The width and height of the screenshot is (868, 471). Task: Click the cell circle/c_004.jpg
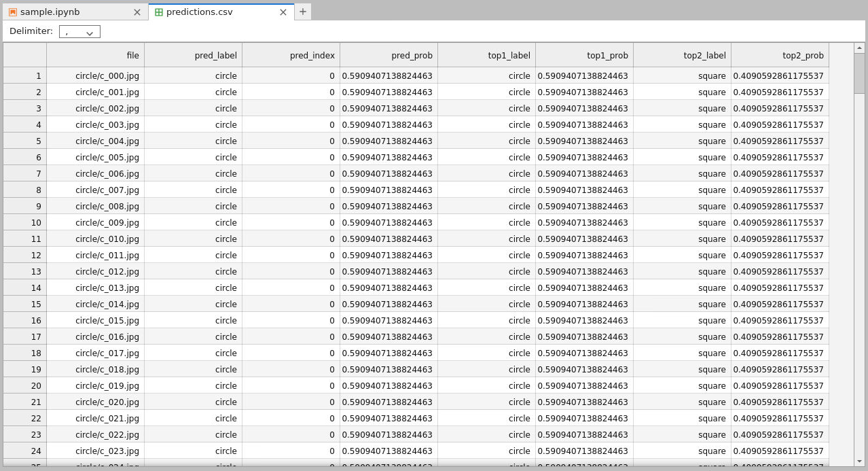click(x=95, y=141)
